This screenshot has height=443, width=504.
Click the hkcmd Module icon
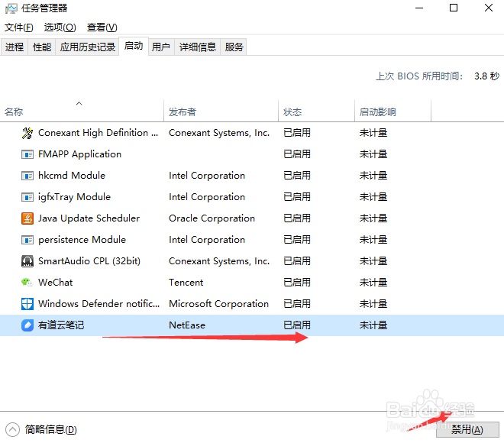coord(27,176)
